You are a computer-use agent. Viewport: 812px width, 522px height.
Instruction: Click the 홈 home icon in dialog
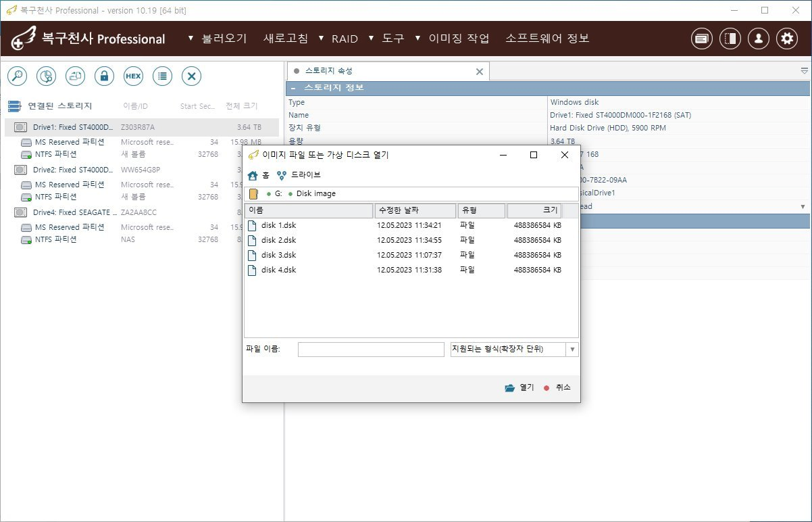click(253, 175)
